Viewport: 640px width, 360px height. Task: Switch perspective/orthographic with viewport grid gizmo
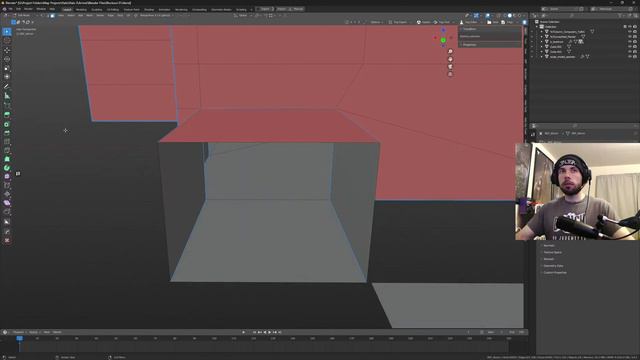tap(450, 74)
